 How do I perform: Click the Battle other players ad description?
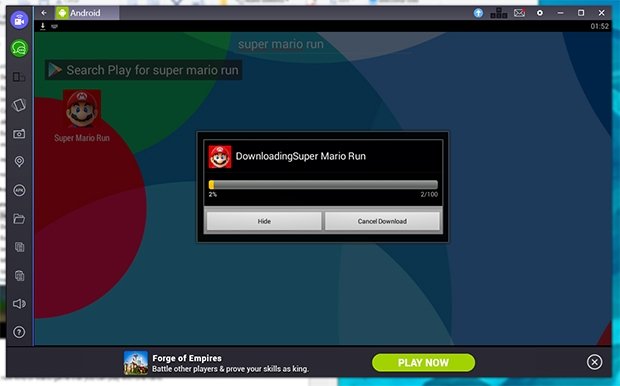(x=231, y=369)
